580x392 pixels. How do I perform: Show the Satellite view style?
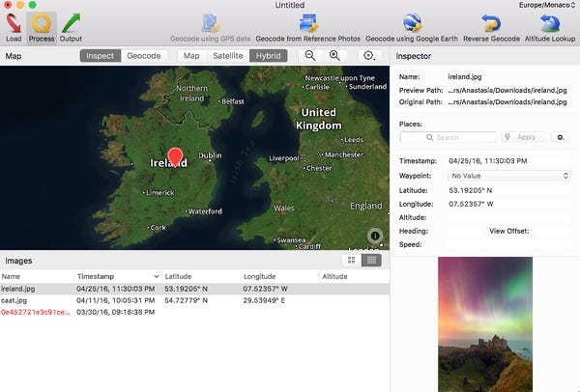(x=228, y=56)
